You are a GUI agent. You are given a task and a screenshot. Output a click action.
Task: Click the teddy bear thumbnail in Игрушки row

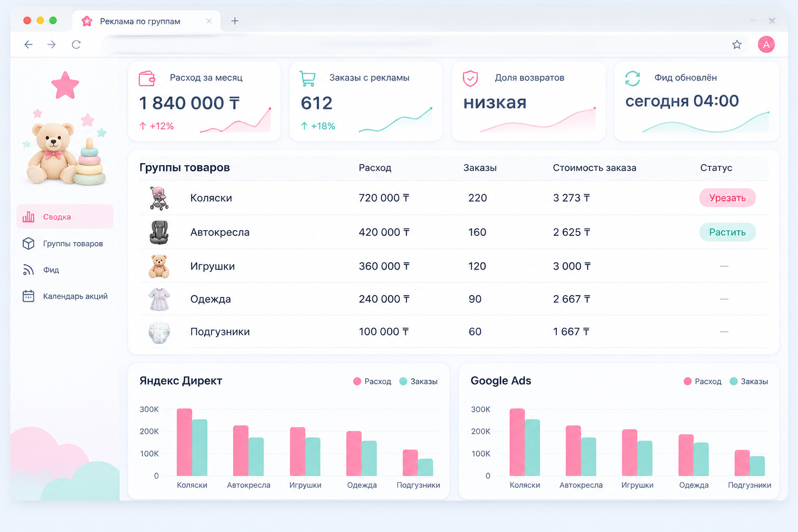tap(159, 266)
